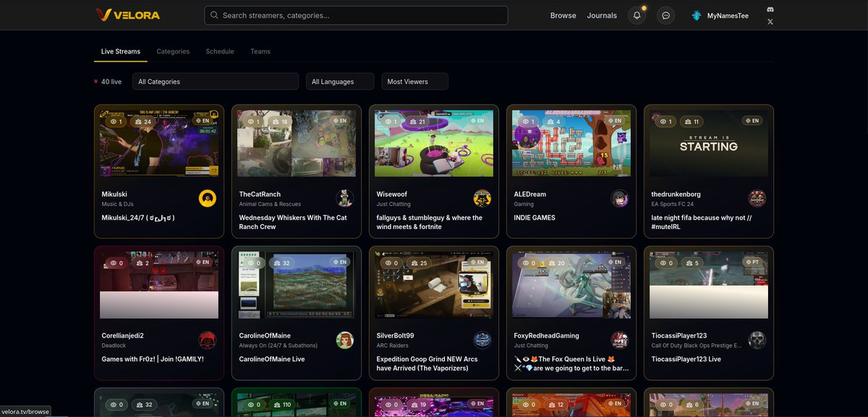Open CarolineOfMaine's channel avatar
The width and height of the screenshot is (868, 417).
point(345,340)
